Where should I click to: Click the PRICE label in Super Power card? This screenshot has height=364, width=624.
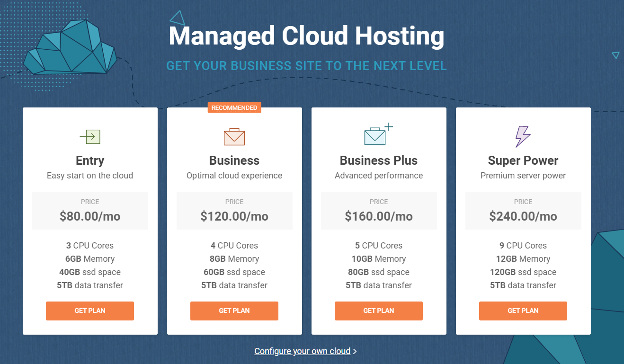pyautogui.click(x=523, y=202)
